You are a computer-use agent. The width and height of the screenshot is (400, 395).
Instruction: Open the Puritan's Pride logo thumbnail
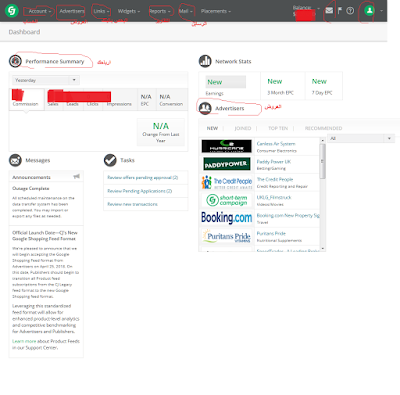(226, 236)
